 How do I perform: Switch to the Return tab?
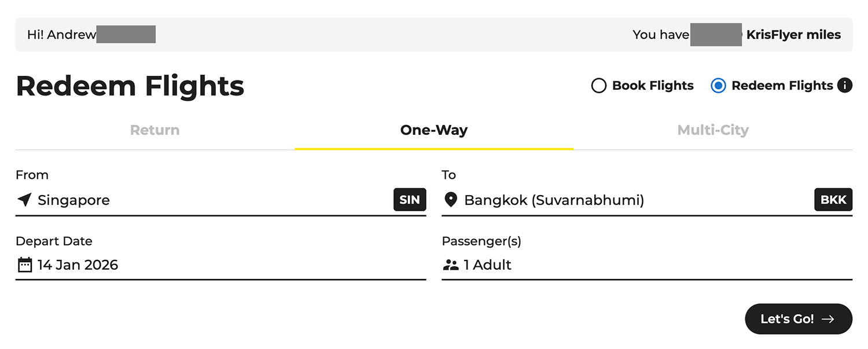(155, 130)
